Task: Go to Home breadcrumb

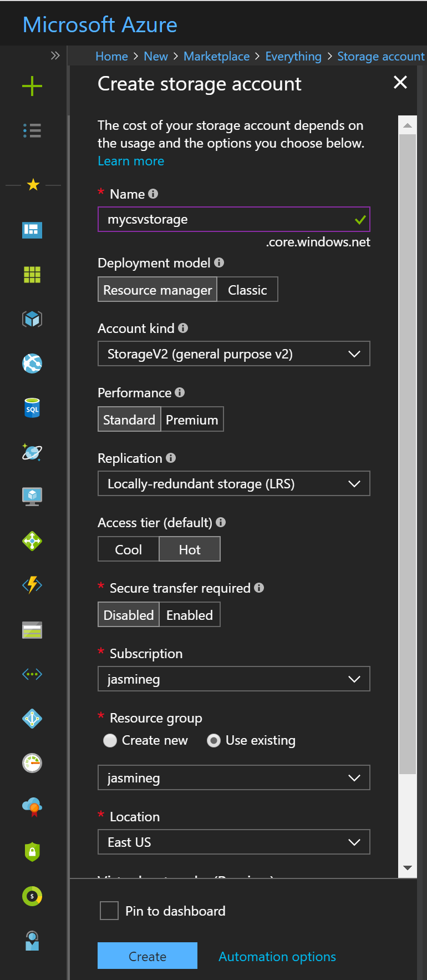Action: (x=111, y=57)
